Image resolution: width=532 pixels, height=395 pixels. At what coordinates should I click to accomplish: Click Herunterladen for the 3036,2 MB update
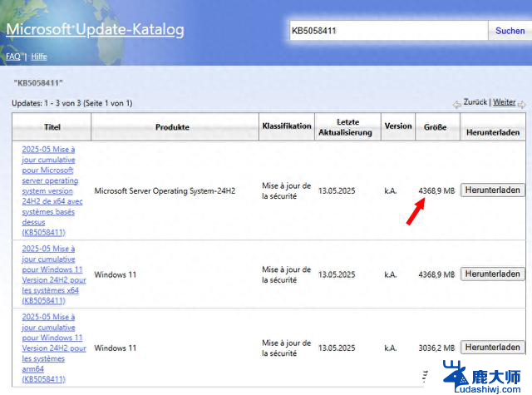tap(492, 347)
